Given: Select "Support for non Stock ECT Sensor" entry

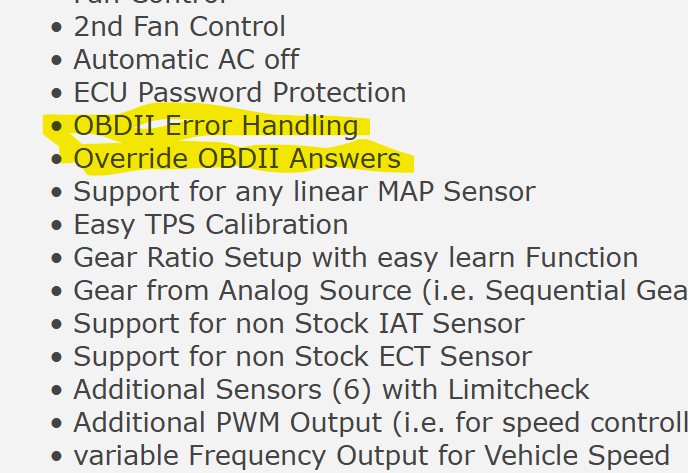Looking at the screenshot, I should click(302, 356).
